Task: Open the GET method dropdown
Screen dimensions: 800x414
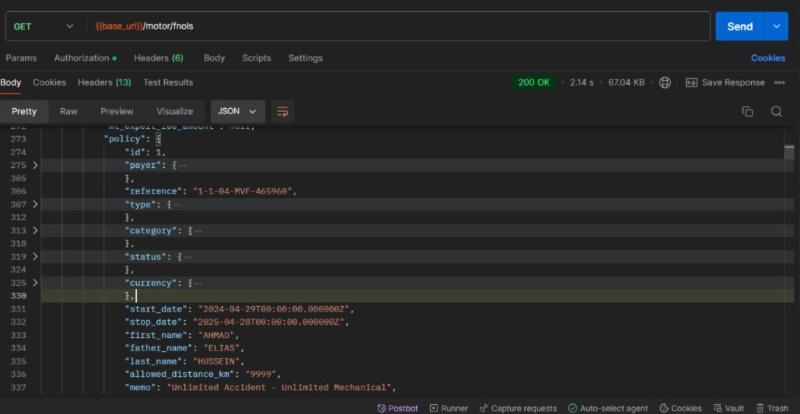Action: tap(45, 26)
